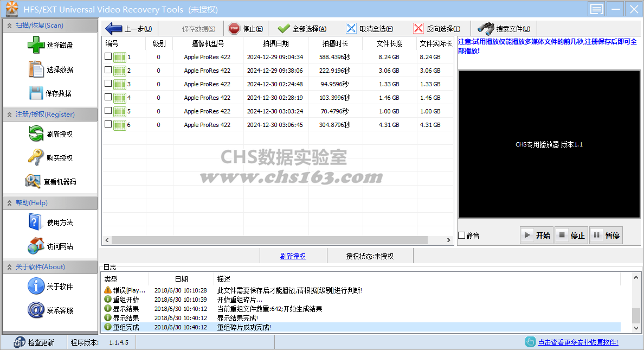
Task: Collapse the 关于软件(About) section
Action: 9,267
